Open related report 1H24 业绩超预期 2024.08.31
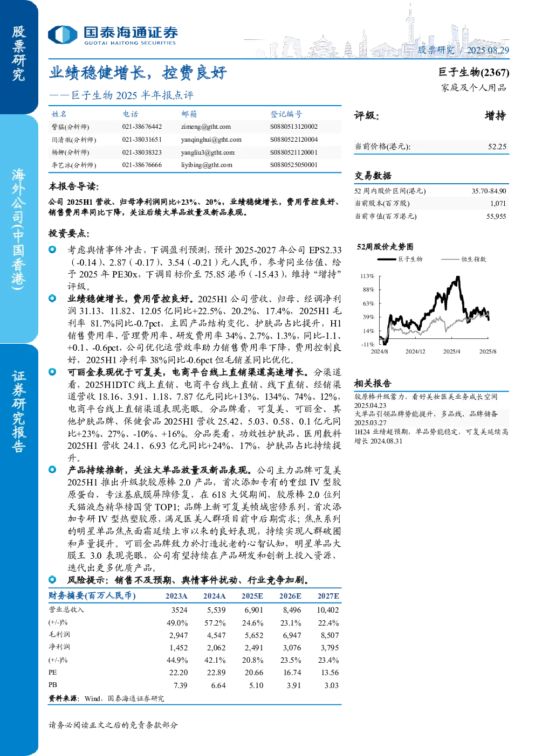The height and width of the screenshot is (756, 535). [x=431, y=436]
